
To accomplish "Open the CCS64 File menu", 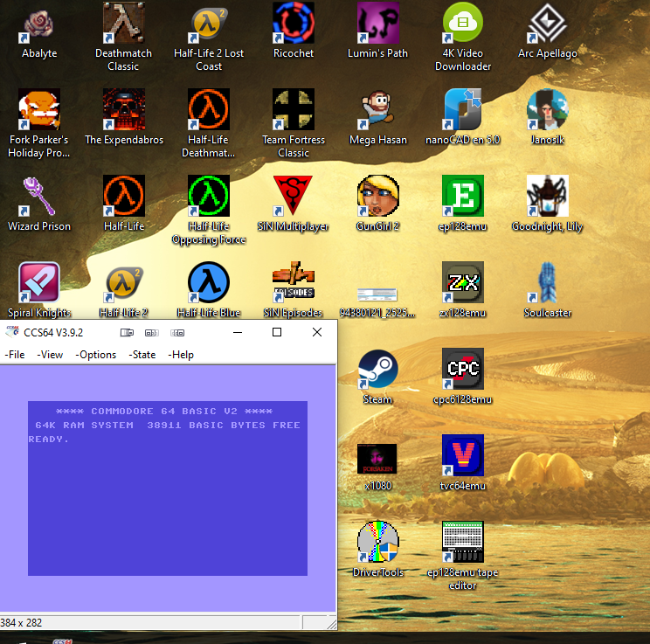I will pyautogui.click(x=15, y=355).
